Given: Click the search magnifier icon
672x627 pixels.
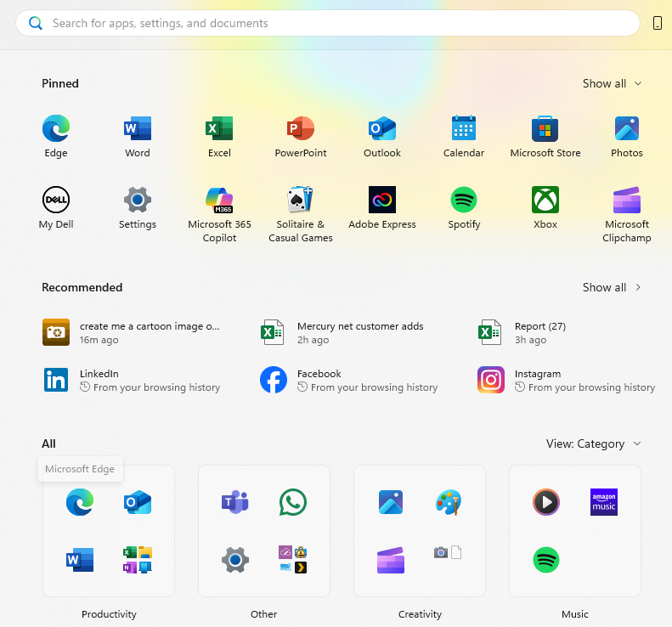Looking at the screenshot, I should pyautogui.click(x=36, y=23).
